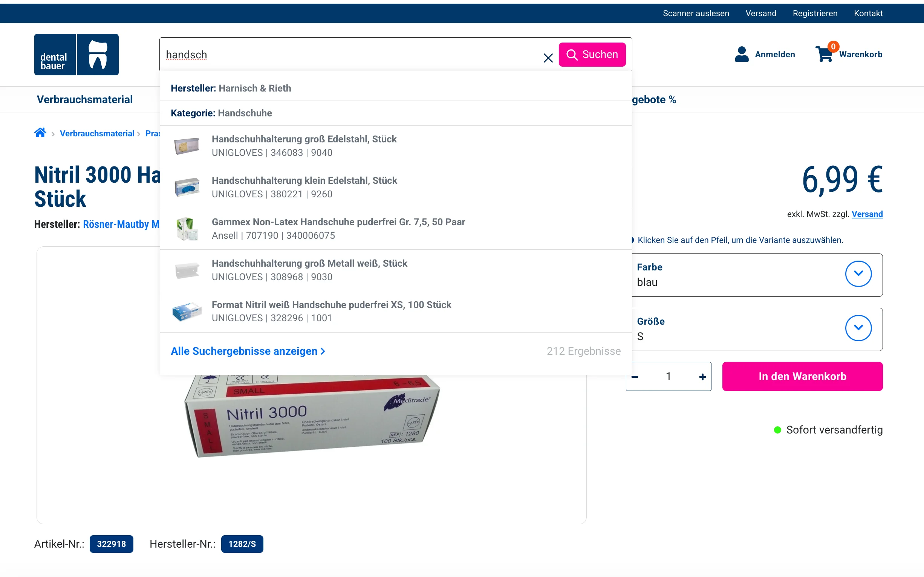Open the Angebote % navigation item
Image resolution: width=924 pixels, height=577 pixels.
click(654, 99)
